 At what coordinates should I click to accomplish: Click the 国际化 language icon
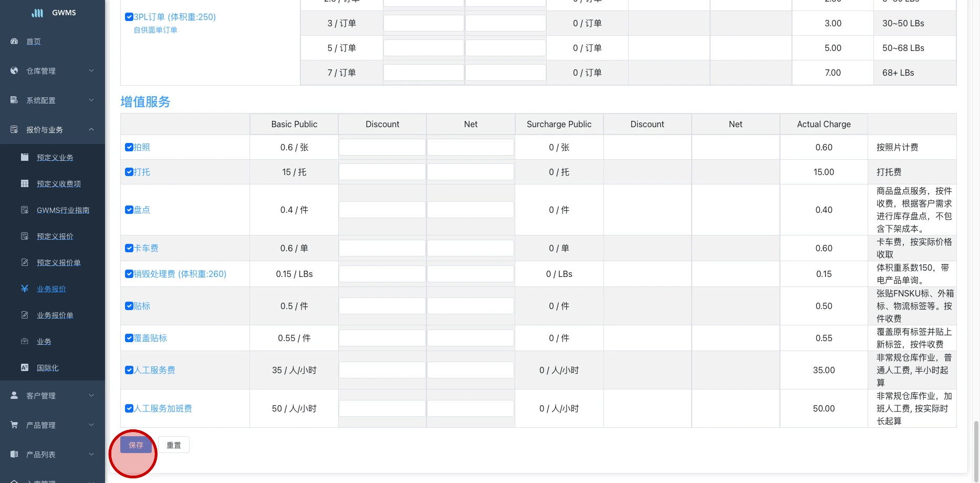[x=25, y=367]
